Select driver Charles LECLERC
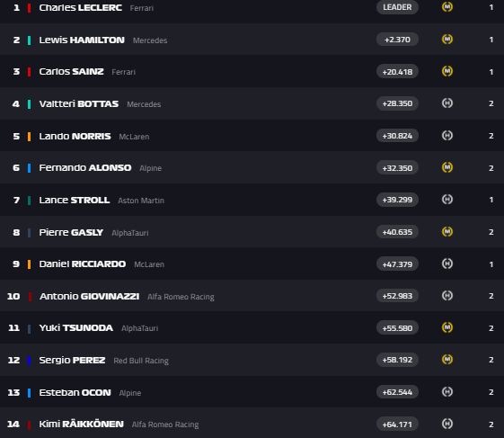504x438 pixels. pyautogui.click(x=80, y=7)
